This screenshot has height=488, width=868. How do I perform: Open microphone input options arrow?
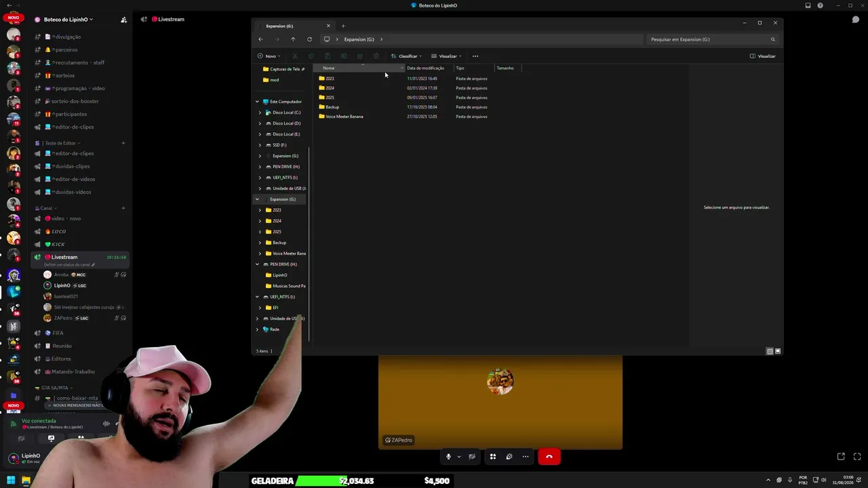click(459, 457)
